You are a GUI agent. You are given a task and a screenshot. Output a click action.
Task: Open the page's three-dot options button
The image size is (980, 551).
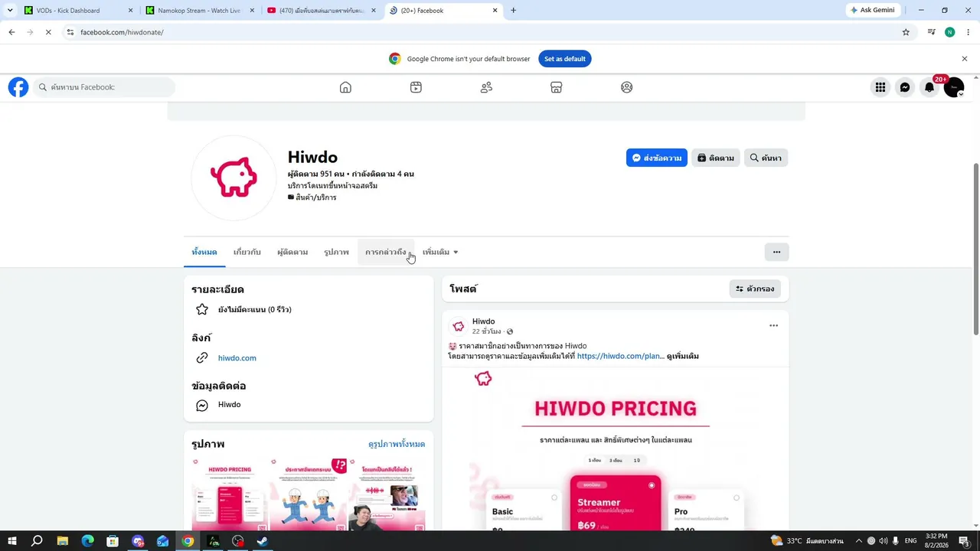tap(776, 252)
